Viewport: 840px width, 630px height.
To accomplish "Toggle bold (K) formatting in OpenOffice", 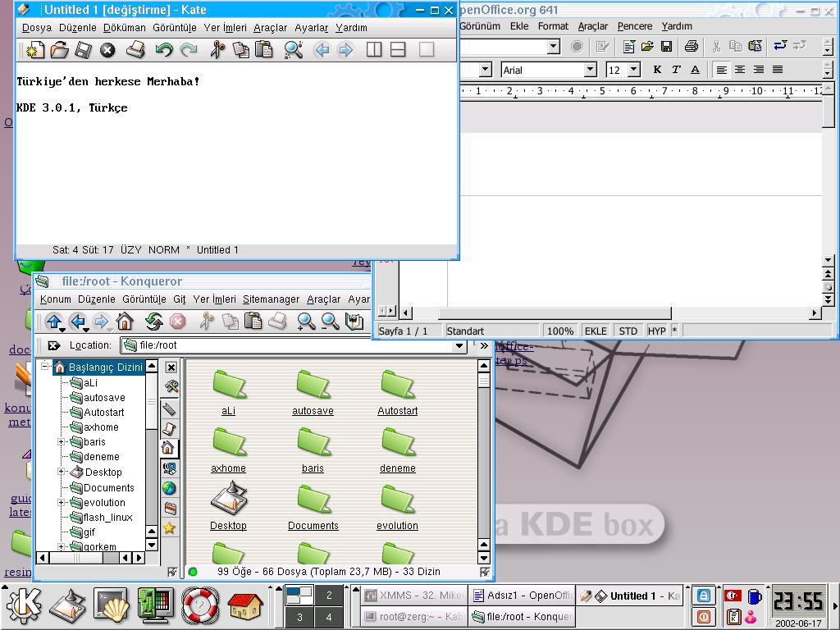I will (657, 70).
